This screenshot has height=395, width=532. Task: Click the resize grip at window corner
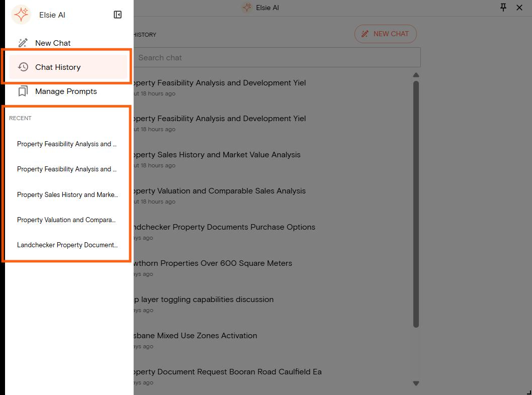tap(528, 392)
